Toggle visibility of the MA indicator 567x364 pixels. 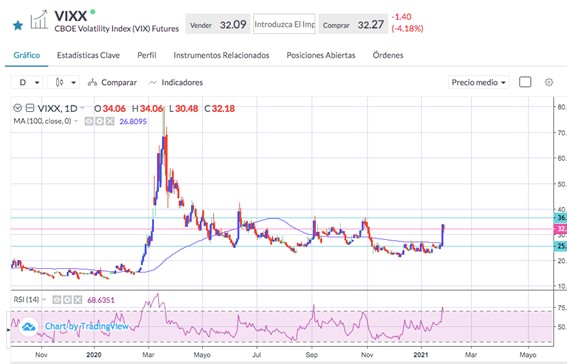[x=89, y=121]
